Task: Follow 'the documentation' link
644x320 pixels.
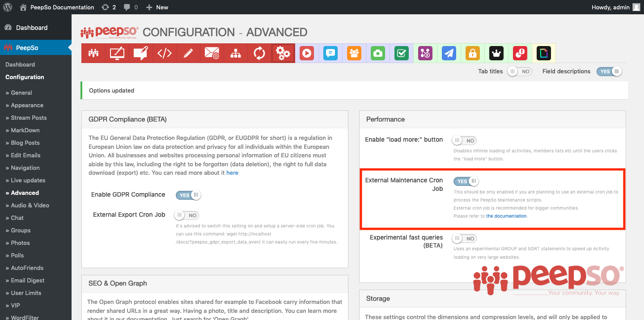Action: 506,216
